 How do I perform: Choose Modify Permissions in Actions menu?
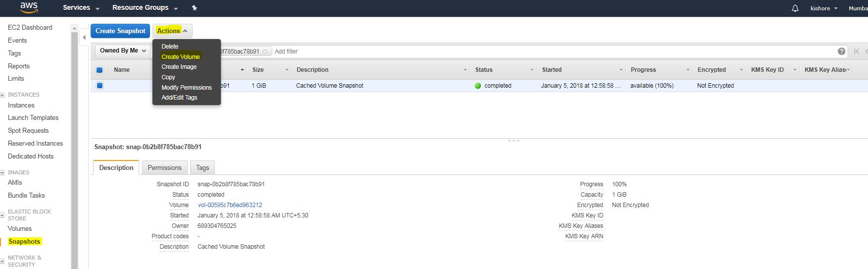(186, 88)
